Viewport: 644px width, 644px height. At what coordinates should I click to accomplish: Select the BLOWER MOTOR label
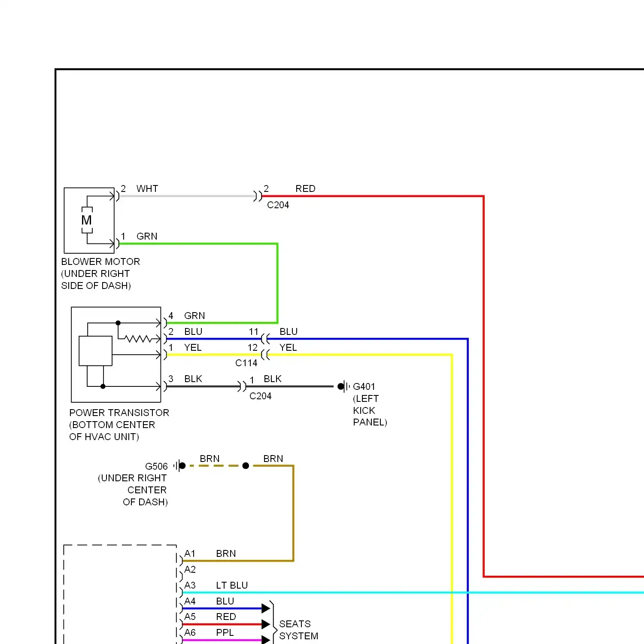100,261
